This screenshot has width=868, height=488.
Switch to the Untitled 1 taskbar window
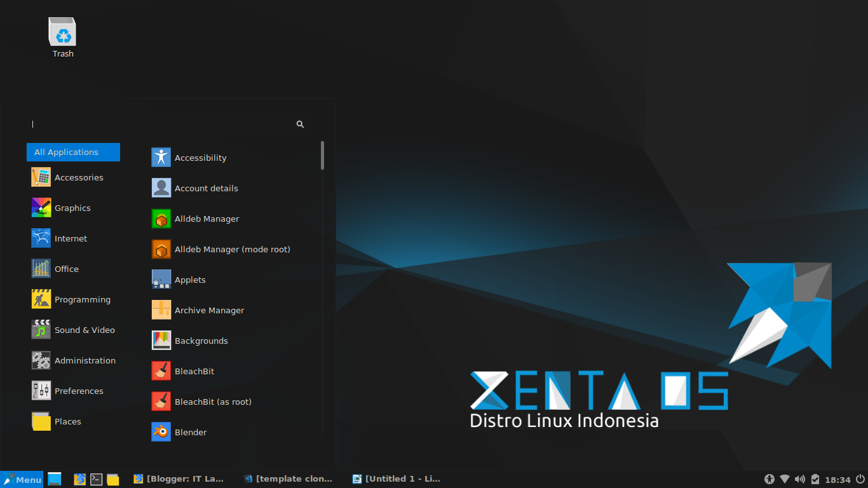click(x=397, y=479)
